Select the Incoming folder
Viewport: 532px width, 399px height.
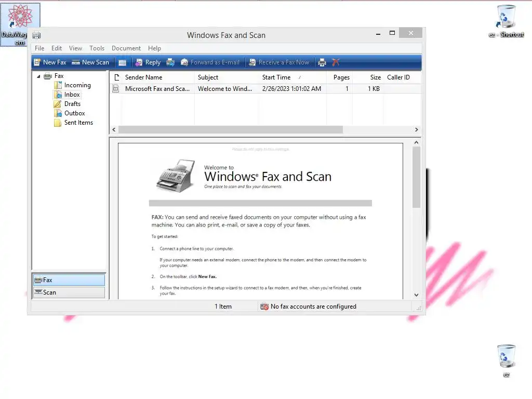[77, 85]
